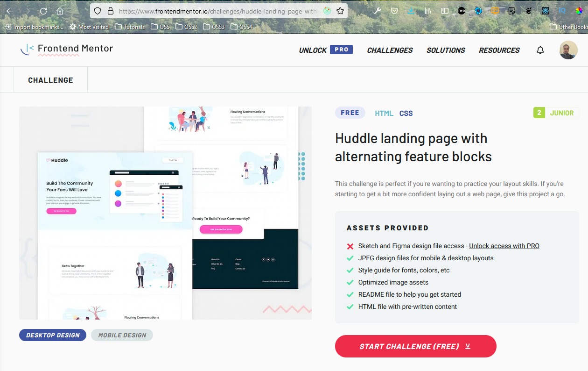
Task: Click the URL address field
Action: [218, 11]
